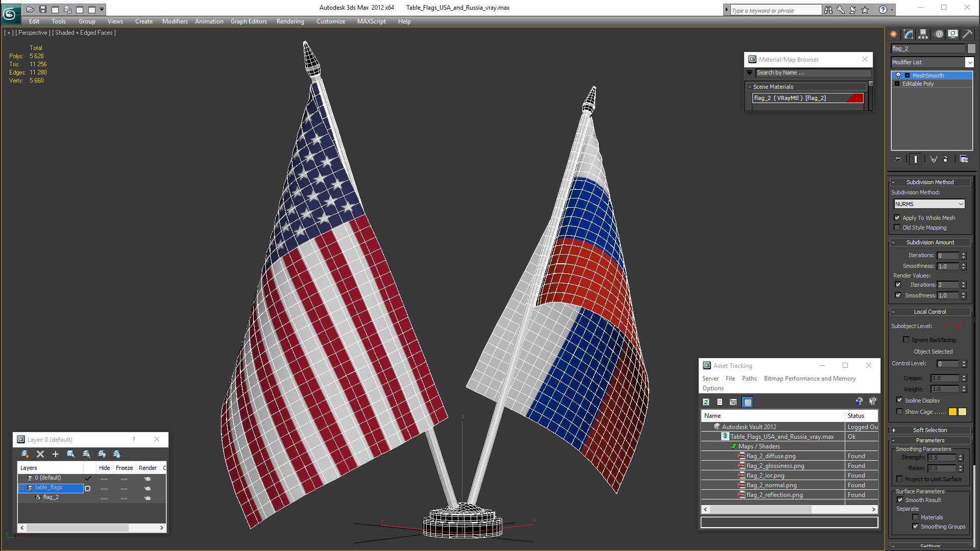The height and width of the screenshot is (551, 980).
Task: Click the Status column header in Asset Tracking
Action: coord(862,416)
